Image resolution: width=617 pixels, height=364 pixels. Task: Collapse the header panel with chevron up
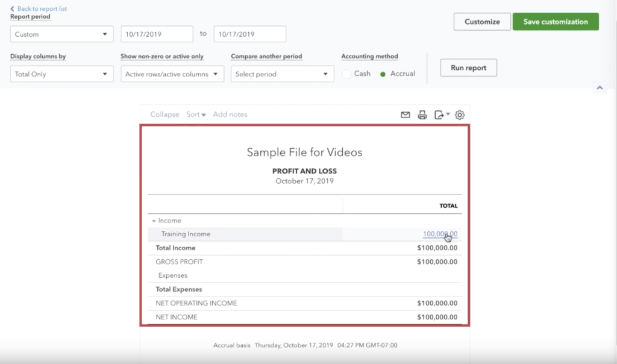point(600,88)
